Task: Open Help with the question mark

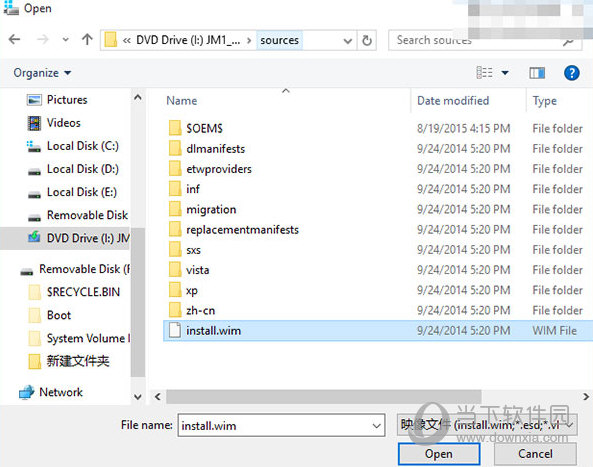Action: (x=571, y=73)
